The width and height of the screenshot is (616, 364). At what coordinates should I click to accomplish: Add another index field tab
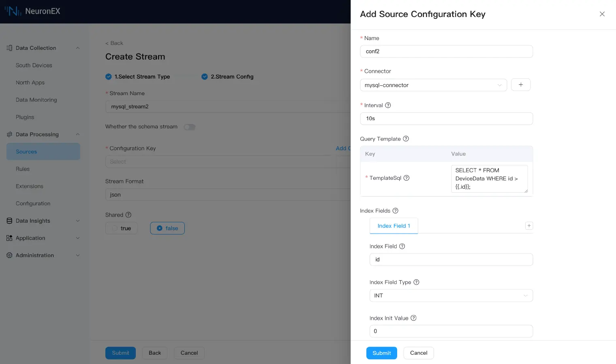[529, 226]
